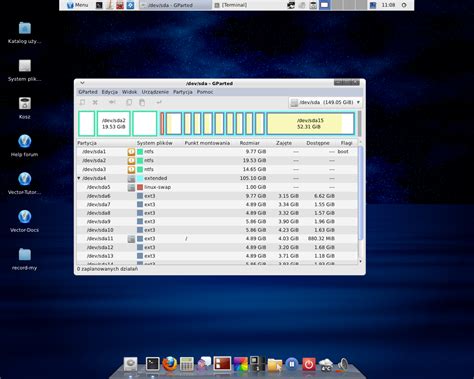474x379 pixels.
Task: Open the Urządzenie menu
Action: tap(155, 92)
